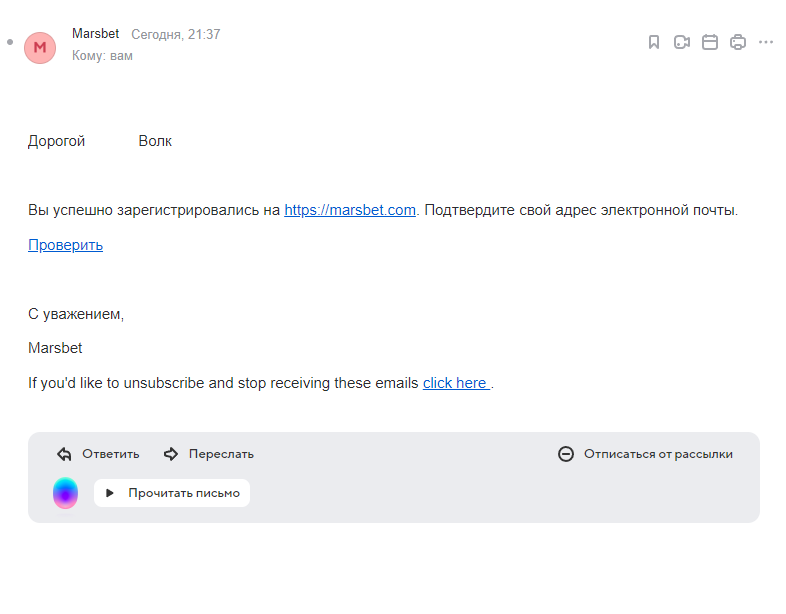Click the Marsbet sender name
The height and width of the screenshot is (614, 786).
pos(96,34)
